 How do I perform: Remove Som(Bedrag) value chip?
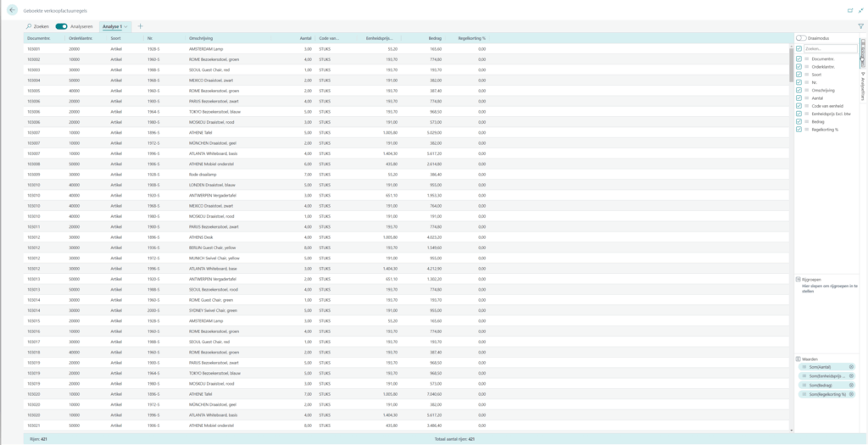point(851,385)
